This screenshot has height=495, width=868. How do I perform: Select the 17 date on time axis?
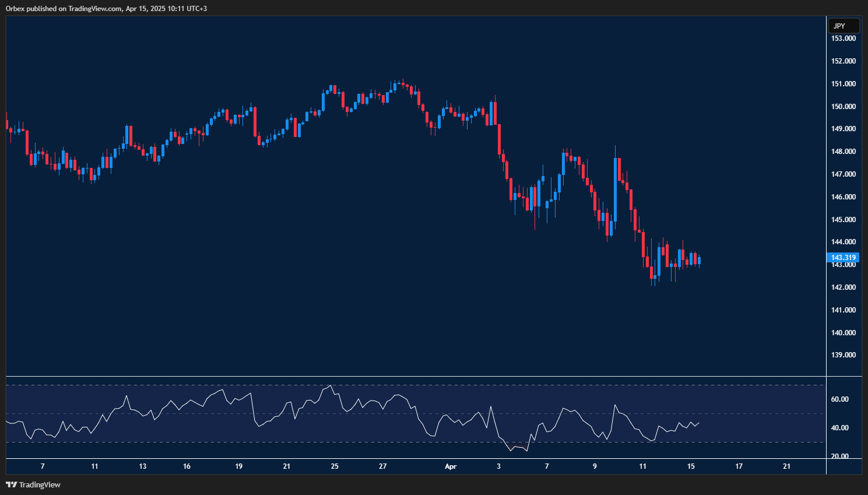pyautogui.click(x=739, y=466)
